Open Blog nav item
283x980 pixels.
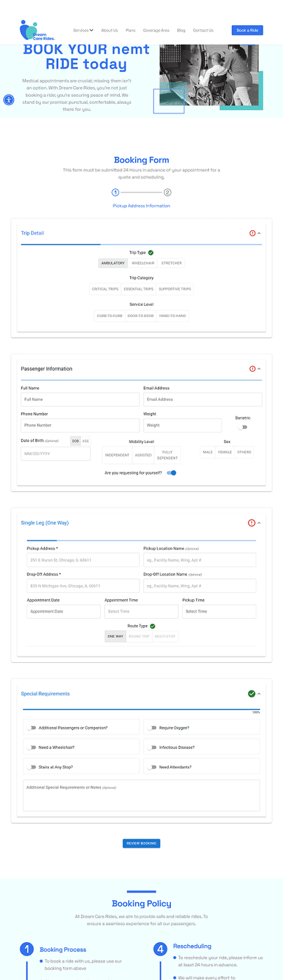(x=181, y=30)
